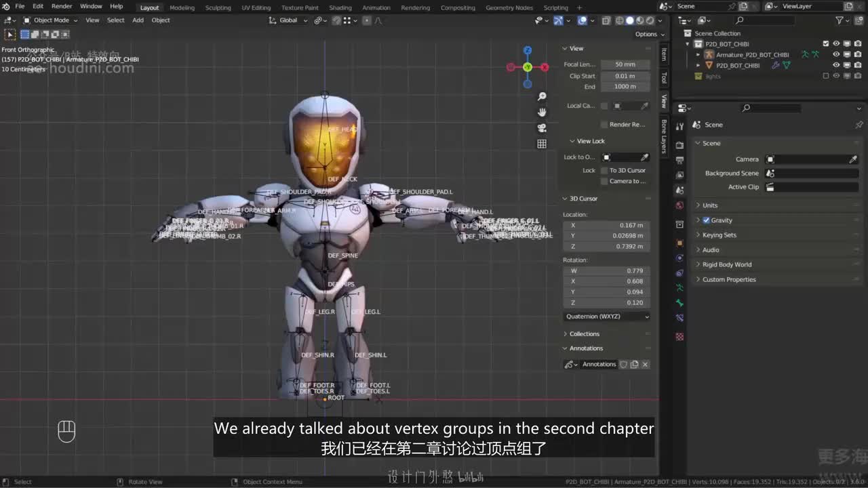Toggle viewport overlays
The height and width of the screenshot is (488, 868).
coord(582,20)
